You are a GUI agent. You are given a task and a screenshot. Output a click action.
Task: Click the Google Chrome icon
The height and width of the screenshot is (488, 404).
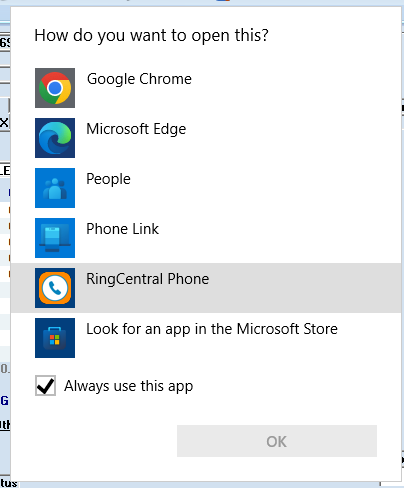coord(55,88)
